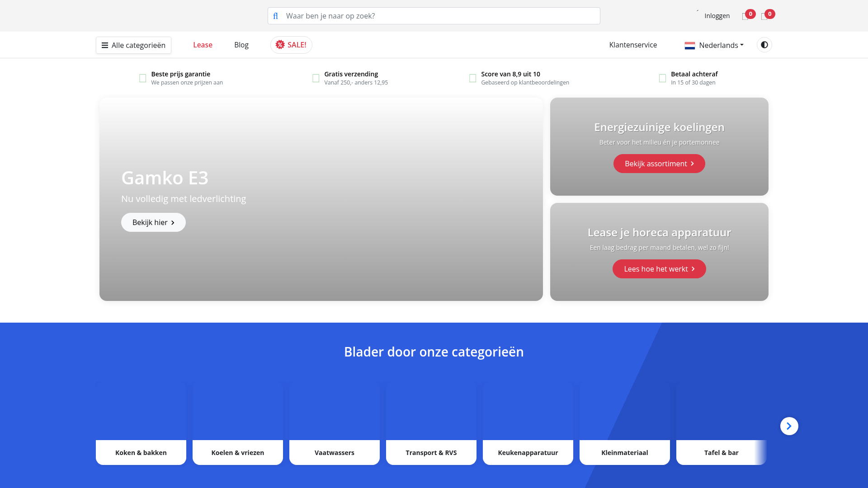Toggle the dark mode contrast button
The image size is (868, 488).
764,45
